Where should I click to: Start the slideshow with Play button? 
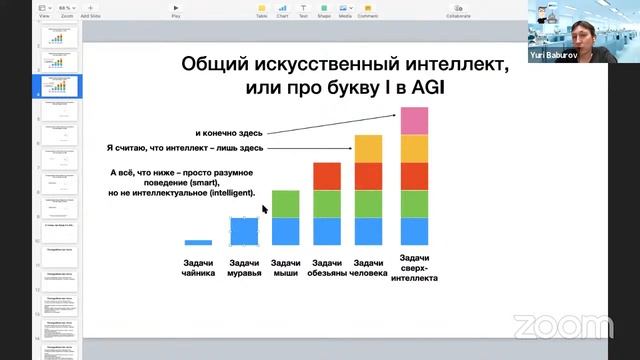[176, 11]
